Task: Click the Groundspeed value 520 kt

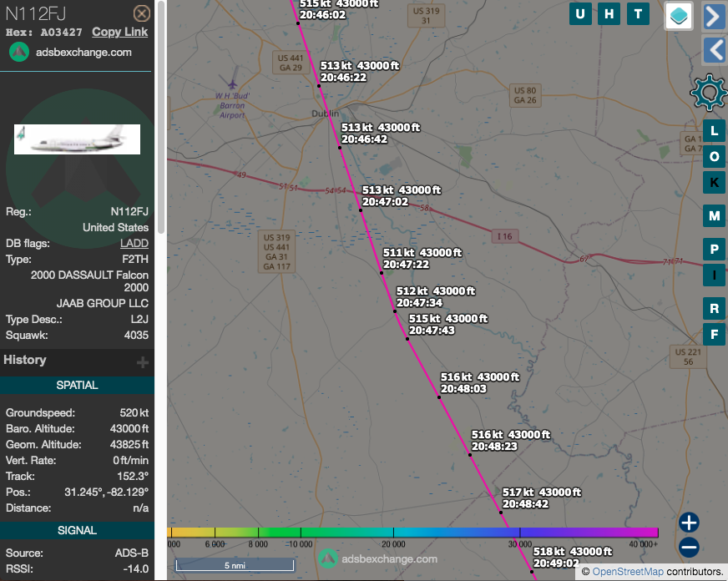Action: pyautogui.click(x=134, y=412)
